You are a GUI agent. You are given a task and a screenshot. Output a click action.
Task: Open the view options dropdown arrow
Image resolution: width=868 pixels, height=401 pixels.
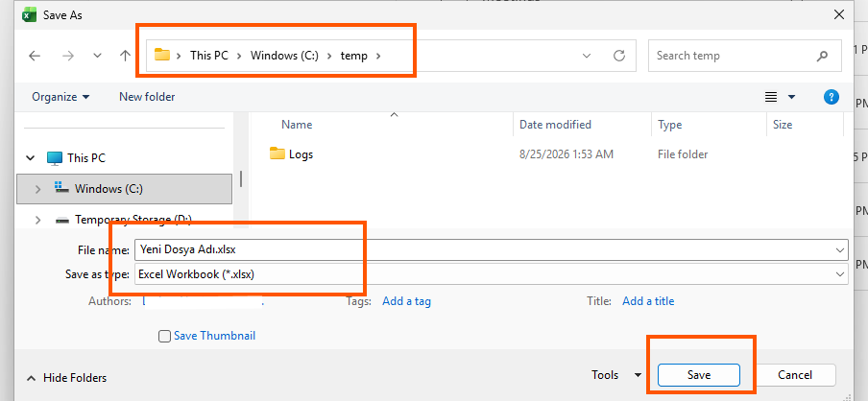pyautogui.click(x=791, y=97)
